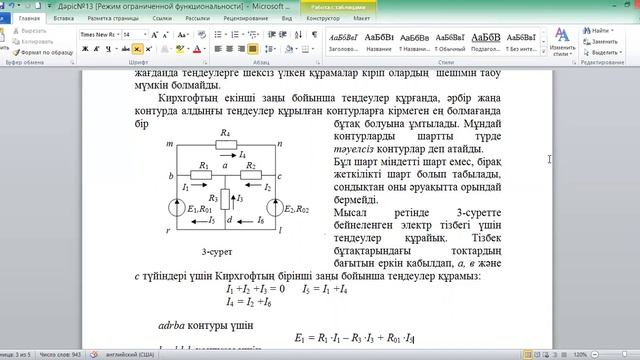The width and height of the screenshot is (640, 360).
Task: Click the 120% zoom level
Action: coord(580,355)
